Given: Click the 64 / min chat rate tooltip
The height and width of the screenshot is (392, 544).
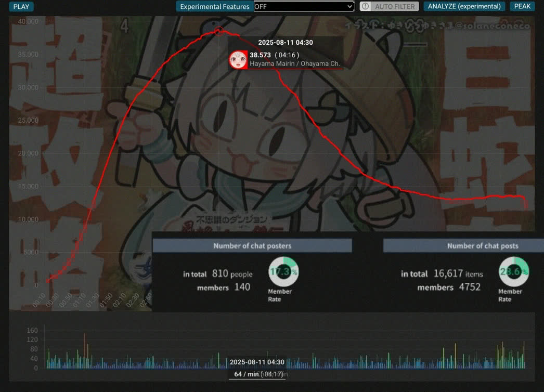Looking at the screenshot, I should [257, 374].
